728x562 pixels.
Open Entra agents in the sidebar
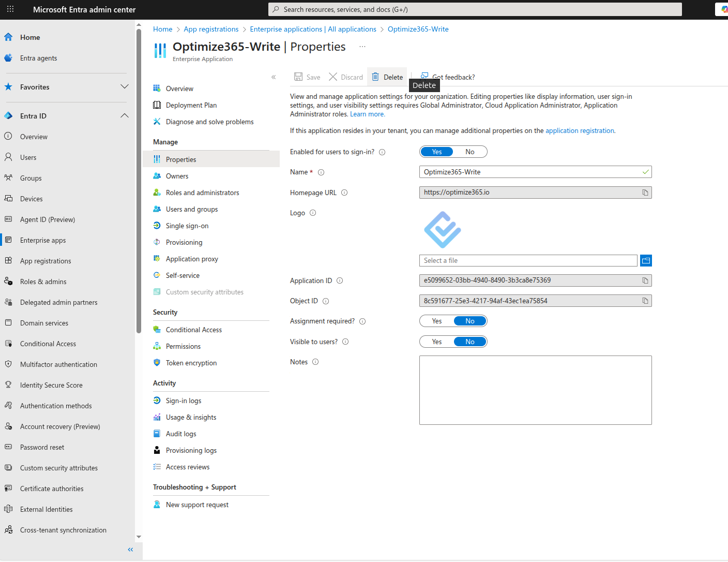(x=38, y=58)
